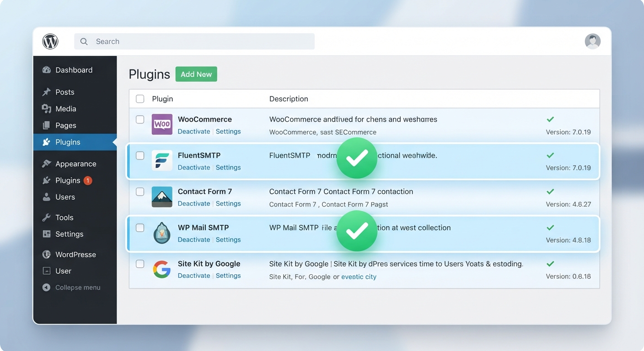644x351 pixels.
Task: Deactivate the FluentSMTP plugin
Action: click(194, 167)
